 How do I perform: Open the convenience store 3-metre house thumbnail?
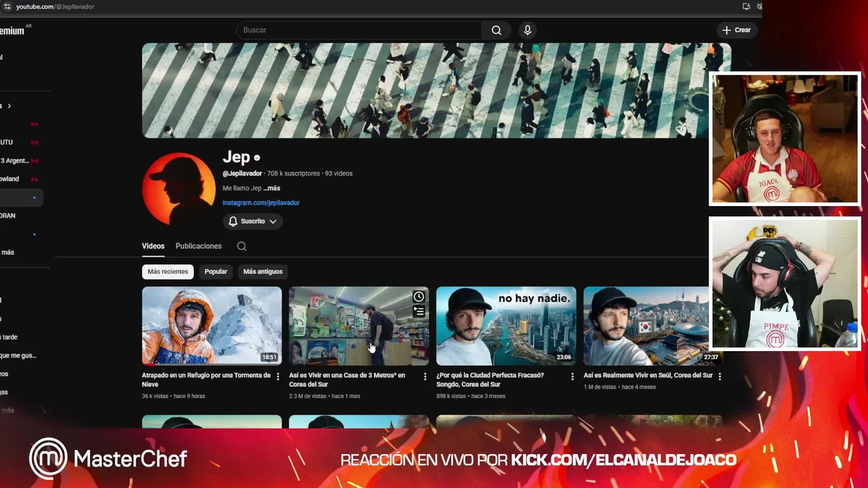[x=359, y=326]
